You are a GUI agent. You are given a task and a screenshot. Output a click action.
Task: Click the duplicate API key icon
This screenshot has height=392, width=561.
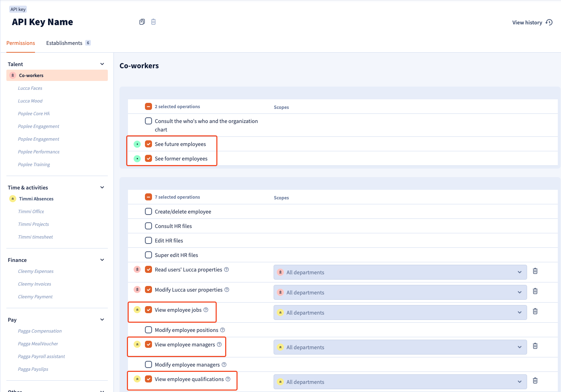tap(142, 22)
